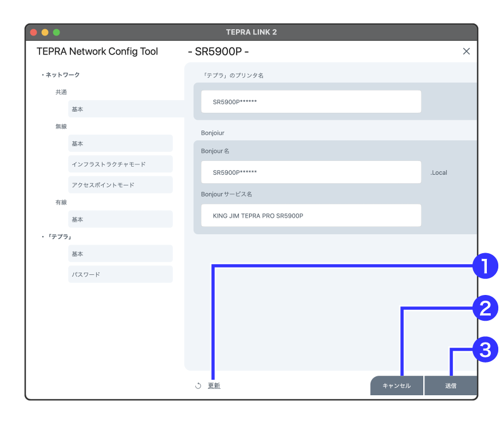Viewport: 504px width, 425px height.
Task: Click the 無線 subsection label in sidebar
Action: [x=61, y=126]
